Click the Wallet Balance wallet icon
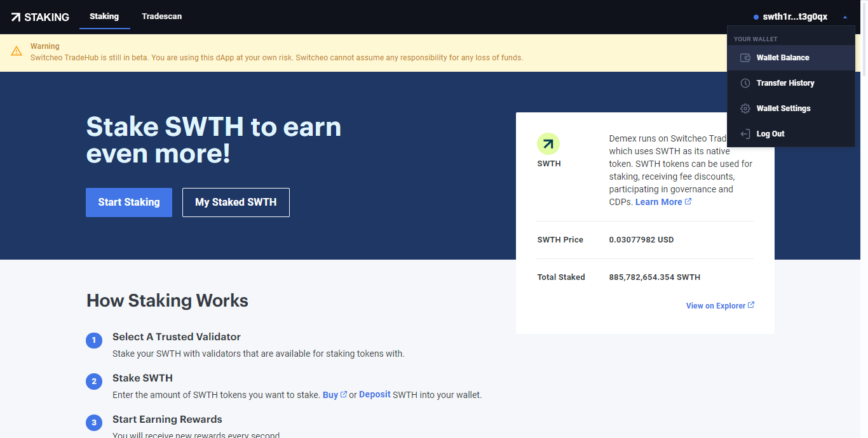 (745, 58)
